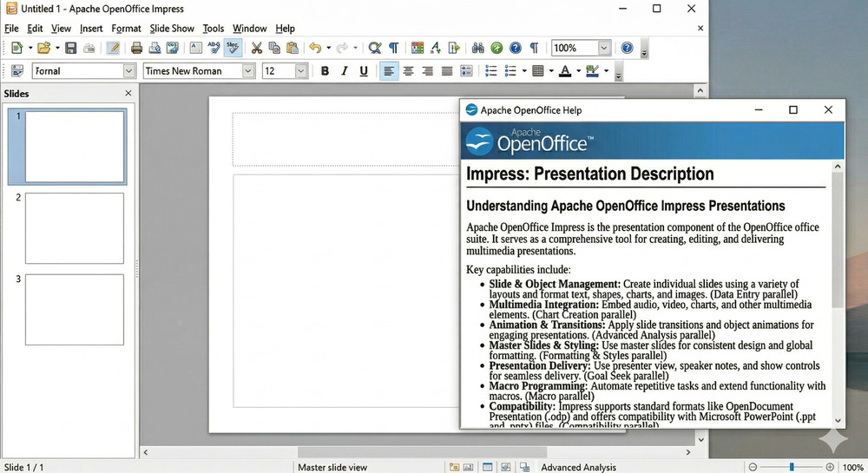868x473 pixels.
Task: Click the horizontal scrollbar under the slide
Action: [x=423, y=452]
